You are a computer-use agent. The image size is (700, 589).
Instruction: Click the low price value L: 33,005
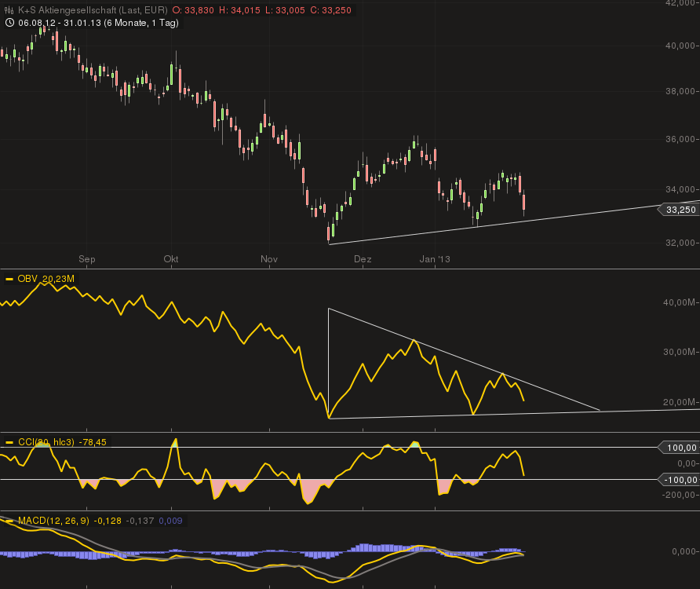click(286, 10)
